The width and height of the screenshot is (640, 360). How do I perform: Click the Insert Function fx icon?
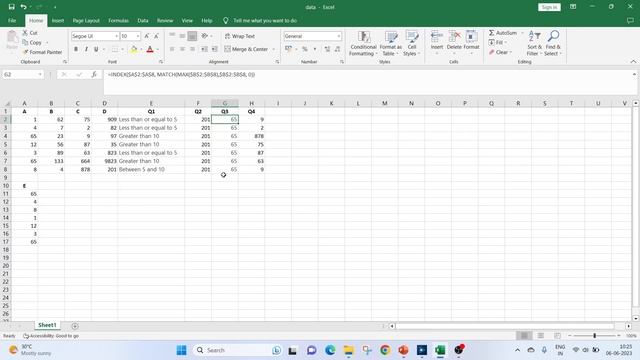coord(94,74)
